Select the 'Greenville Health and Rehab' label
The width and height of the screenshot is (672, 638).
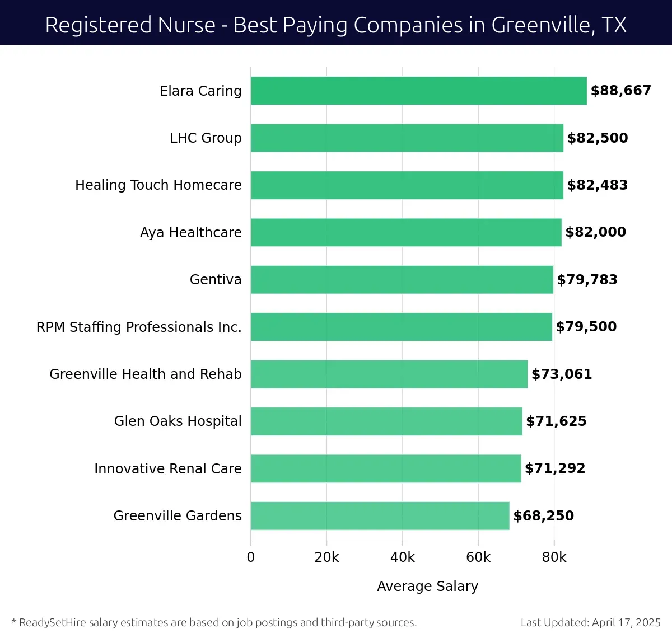coord(146,374)
